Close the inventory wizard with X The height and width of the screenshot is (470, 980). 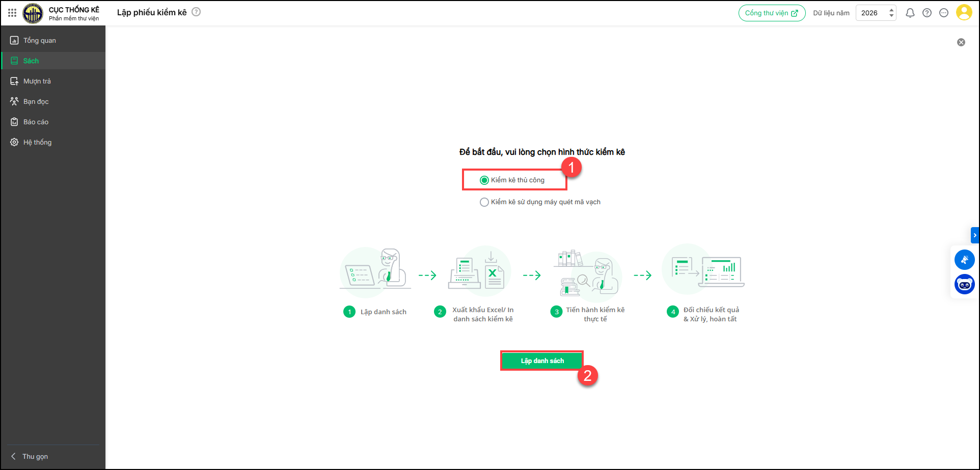961,42
